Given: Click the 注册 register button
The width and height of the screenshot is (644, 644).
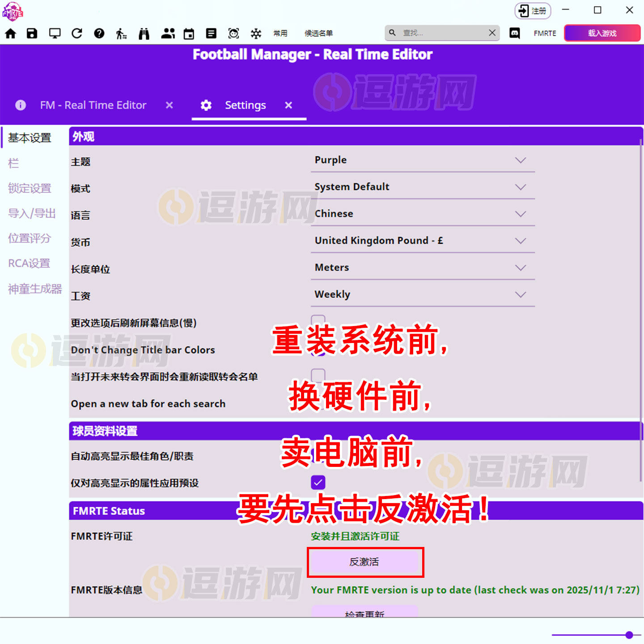Looking at the screenshot, I should pos(533,11).
